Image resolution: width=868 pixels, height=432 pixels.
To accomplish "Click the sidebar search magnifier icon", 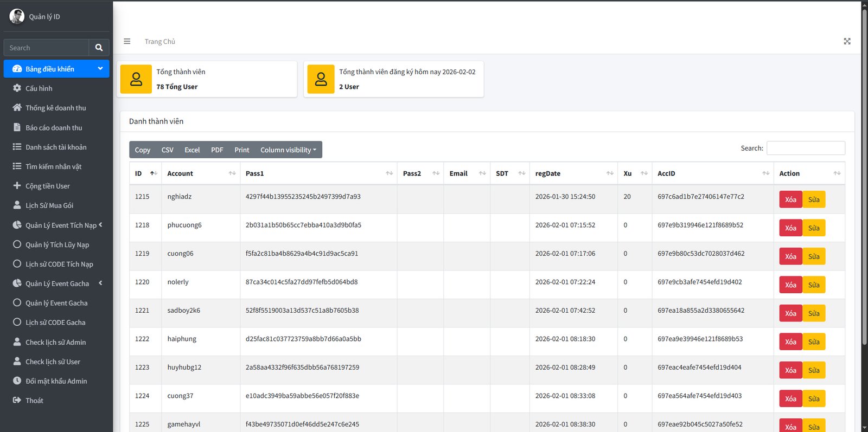I will coord(99,48).
